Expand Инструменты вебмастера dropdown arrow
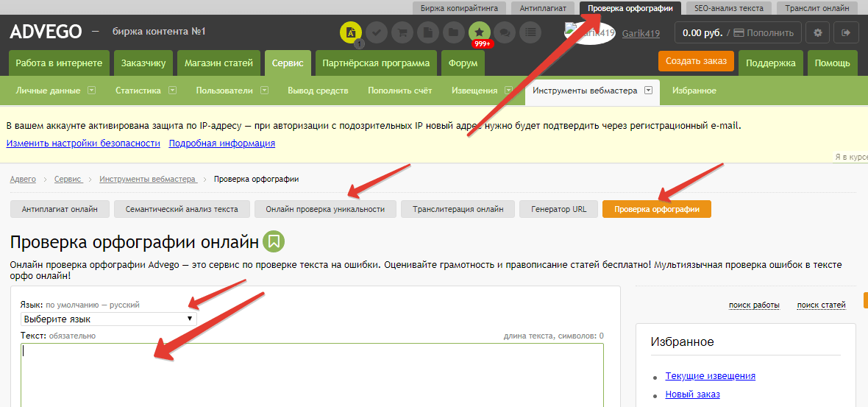The image size is (868, 407). tap(649, 91)
